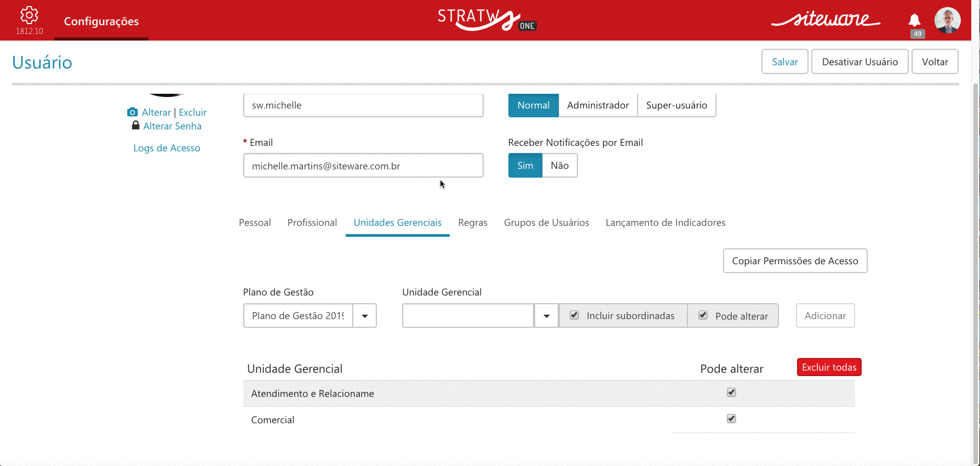This screenshot has width=980, height=466.
Task: Click the Excluir photo link
Action: (193, 112)
